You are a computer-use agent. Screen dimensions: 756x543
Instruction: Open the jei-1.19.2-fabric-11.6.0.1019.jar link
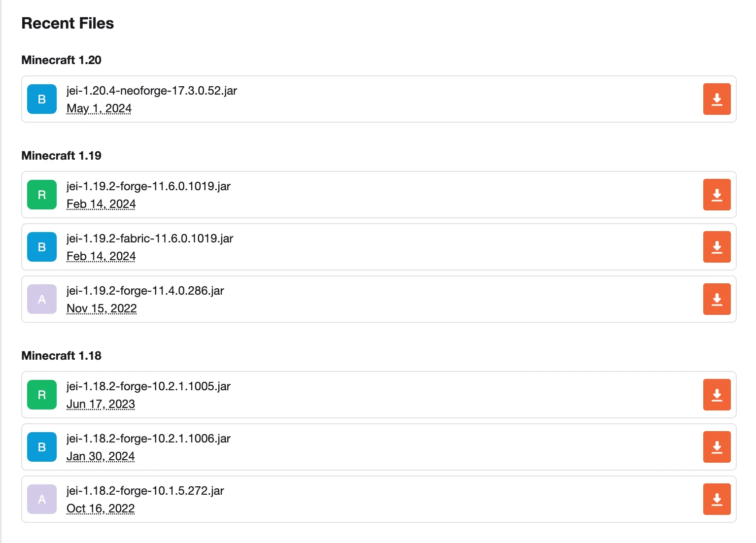tap(150, 238)
